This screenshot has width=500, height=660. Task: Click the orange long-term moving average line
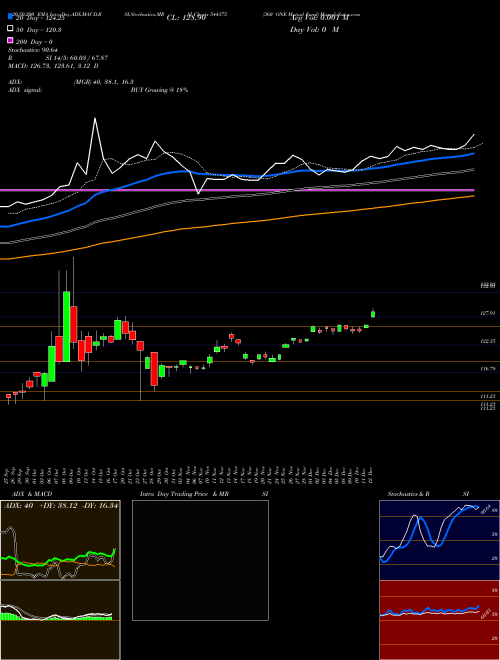point(237,223)
